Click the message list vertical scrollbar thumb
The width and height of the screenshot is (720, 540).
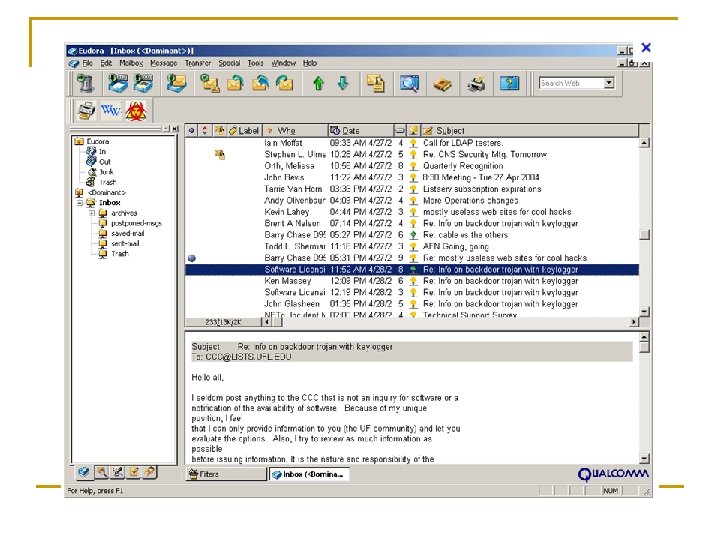tap(645, 235)
